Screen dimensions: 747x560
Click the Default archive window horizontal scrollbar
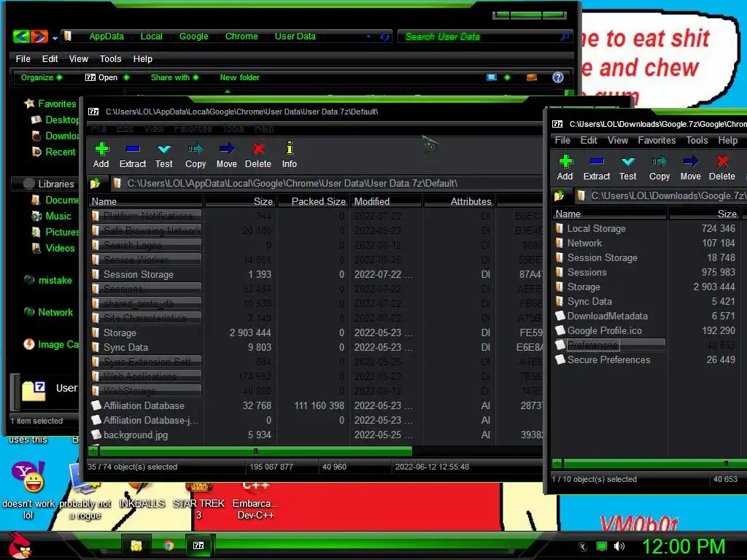tap(255, 451)
